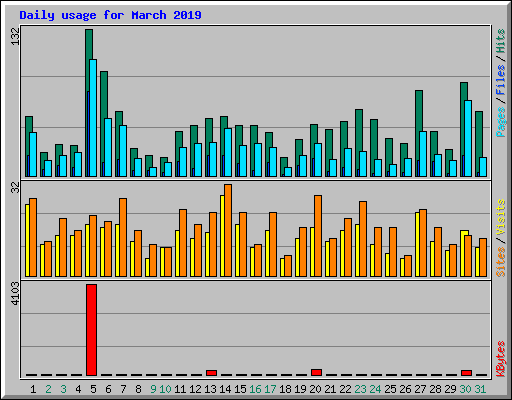The height and width of the screenshot is (400, 512).
Task: Click the cyan Pages bar for day 30
Action: (468, 138)
